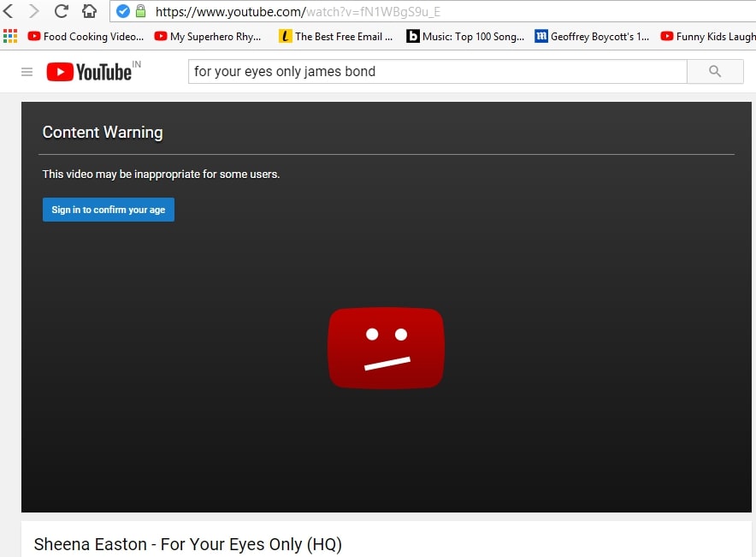The image size is (756, 557).
Task: Click the YouTube logo to go home
Action: (x=93, y=71)
